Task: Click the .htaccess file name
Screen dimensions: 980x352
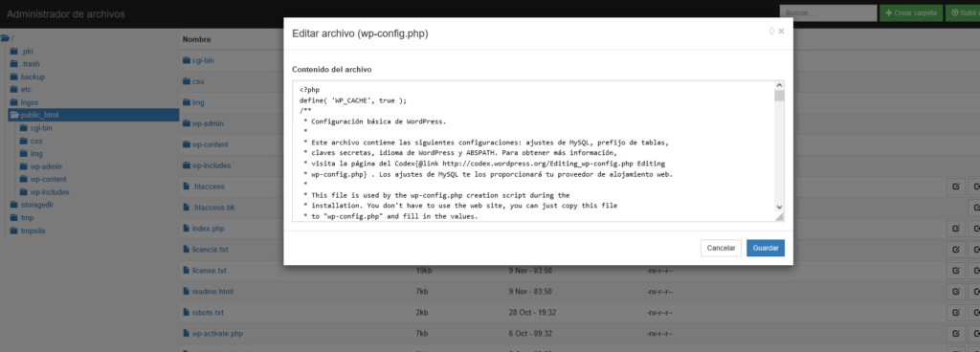Action: (209, 187)
